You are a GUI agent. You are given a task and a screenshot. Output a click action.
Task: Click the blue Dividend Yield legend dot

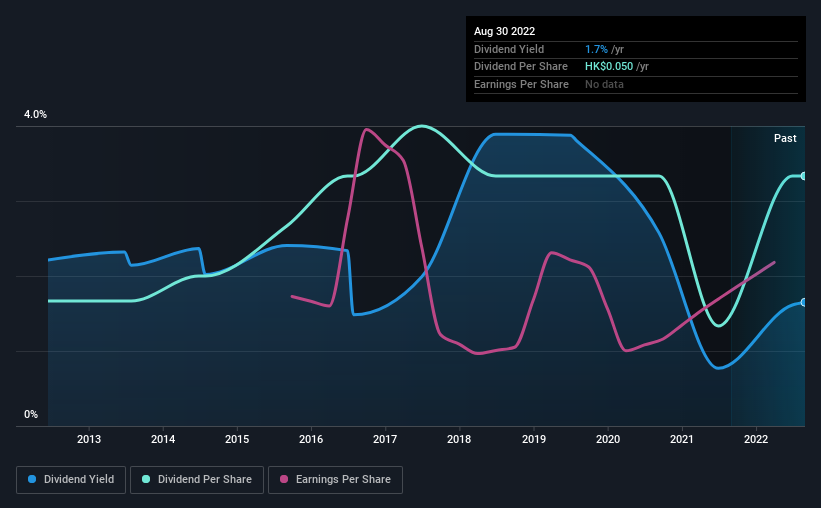click(x=32, y=479)
